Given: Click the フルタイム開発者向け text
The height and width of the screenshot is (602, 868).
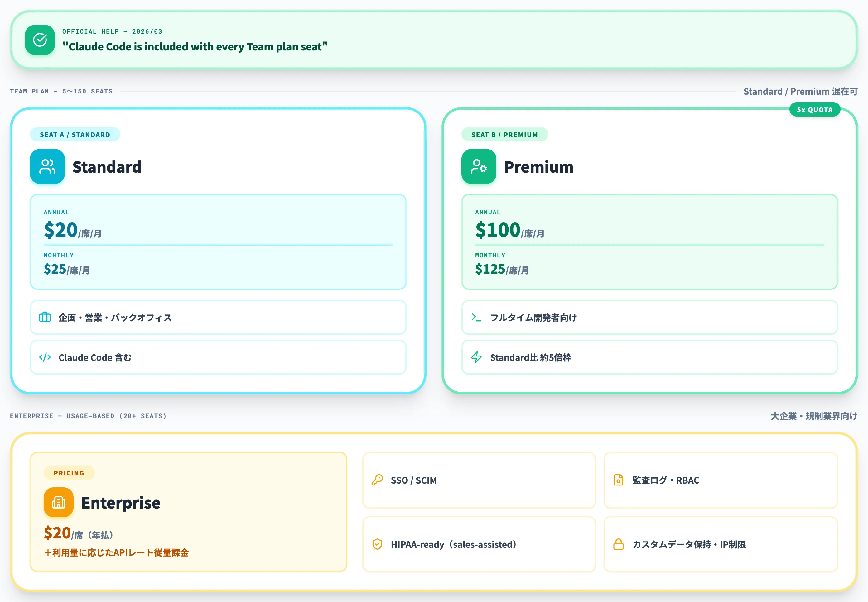Looking at the screenshot, I should (533, 318).
